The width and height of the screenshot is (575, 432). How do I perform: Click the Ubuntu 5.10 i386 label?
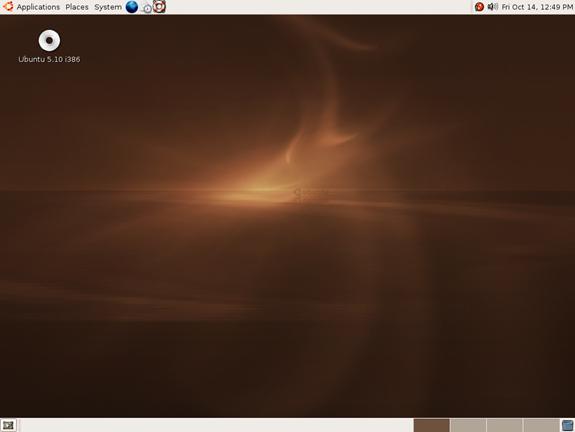[x=49, y=59]
